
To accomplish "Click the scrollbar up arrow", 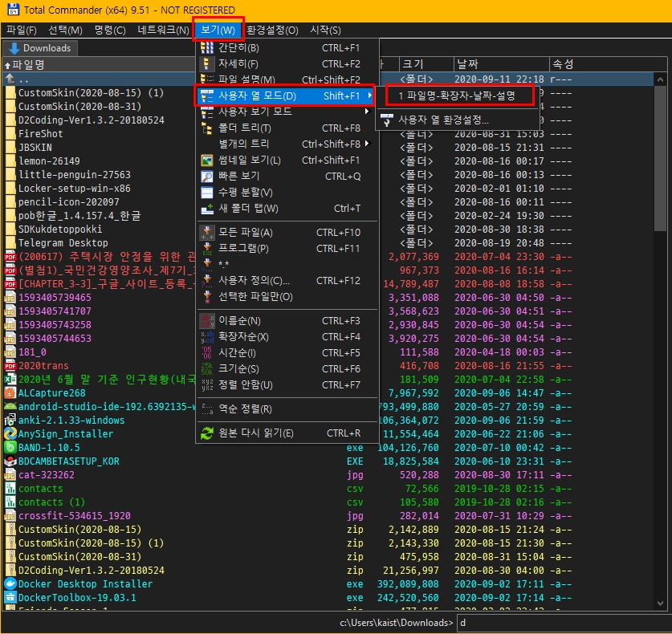I will point(660,79).
